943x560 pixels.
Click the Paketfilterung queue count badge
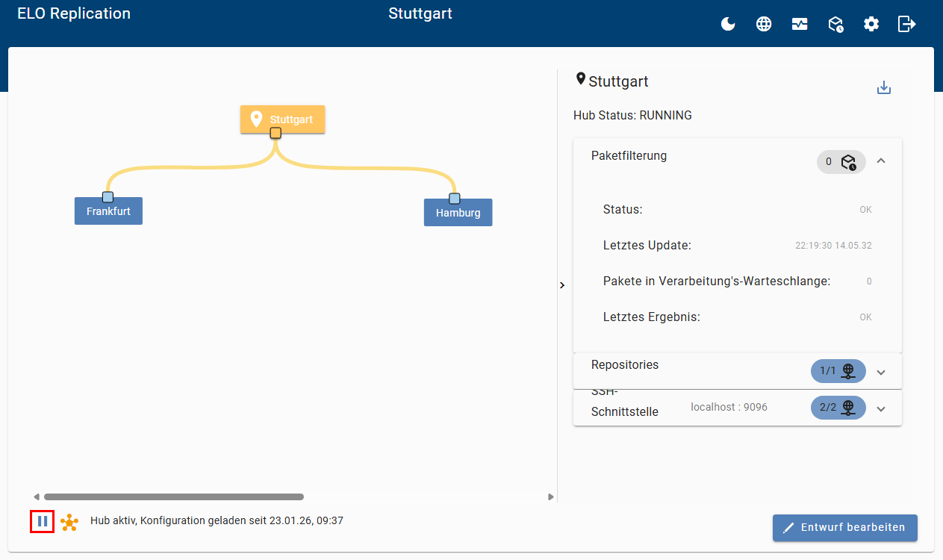pyautogui.click(x=841, y=162)
